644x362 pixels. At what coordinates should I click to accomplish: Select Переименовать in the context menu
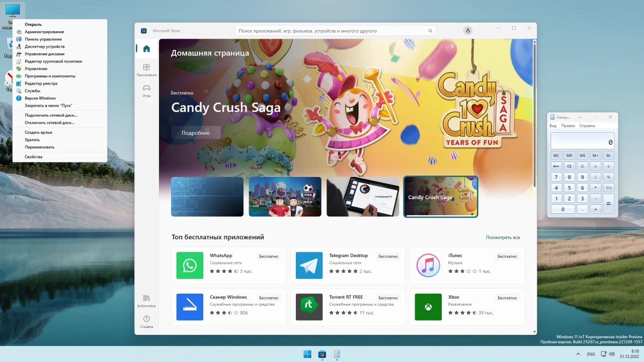tap(60, 147)
